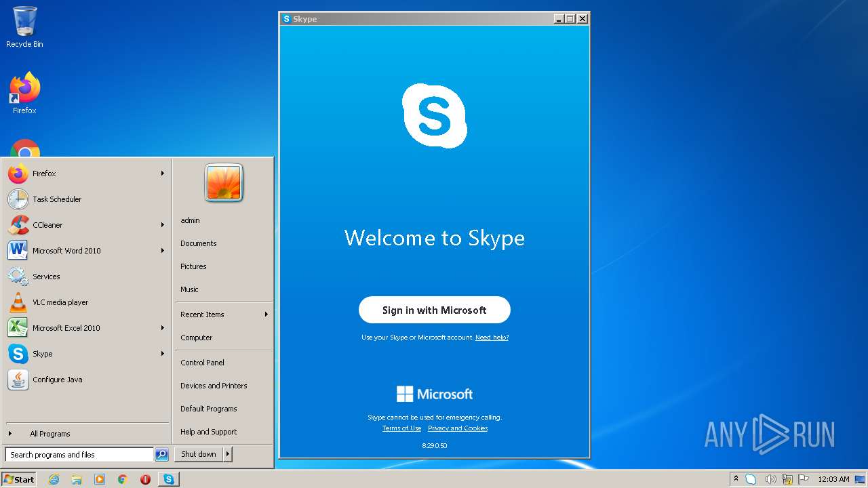868x488 pixels.
Task: Click the Start button
Action: (x=19, y=479)
